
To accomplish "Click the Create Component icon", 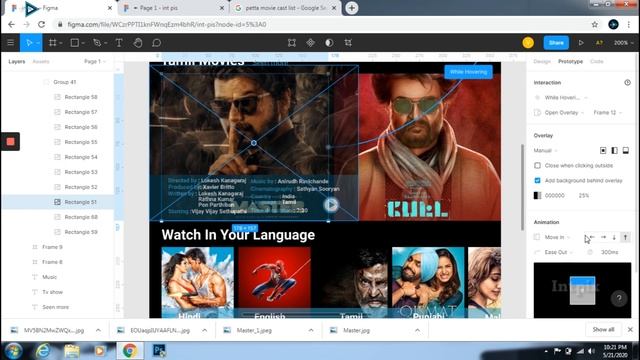I will pos(311,43).
